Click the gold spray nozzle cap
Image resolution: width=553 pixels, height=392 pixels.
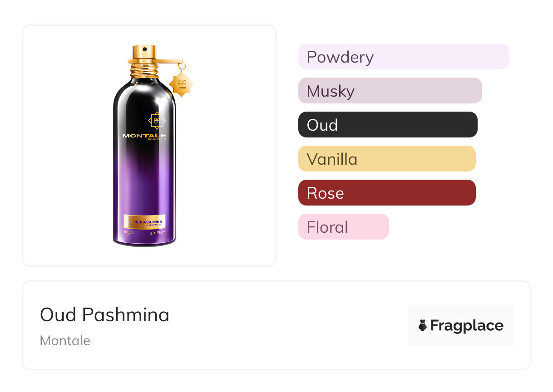coord(144,52)
